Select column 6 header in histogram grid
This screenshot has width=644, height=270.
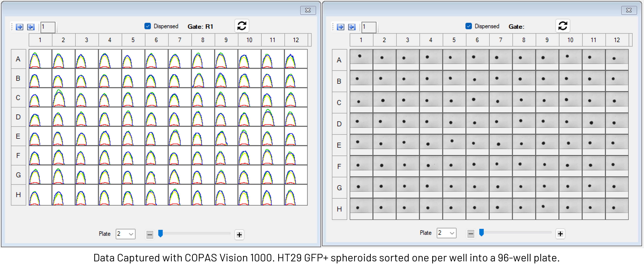(x=156, y=40)
